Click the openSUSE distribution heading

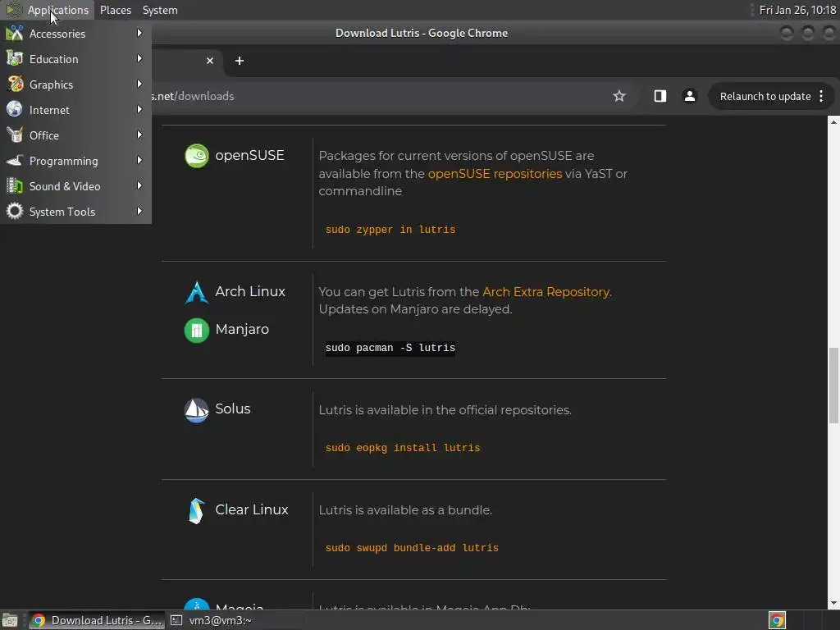[x=249, y=155]
